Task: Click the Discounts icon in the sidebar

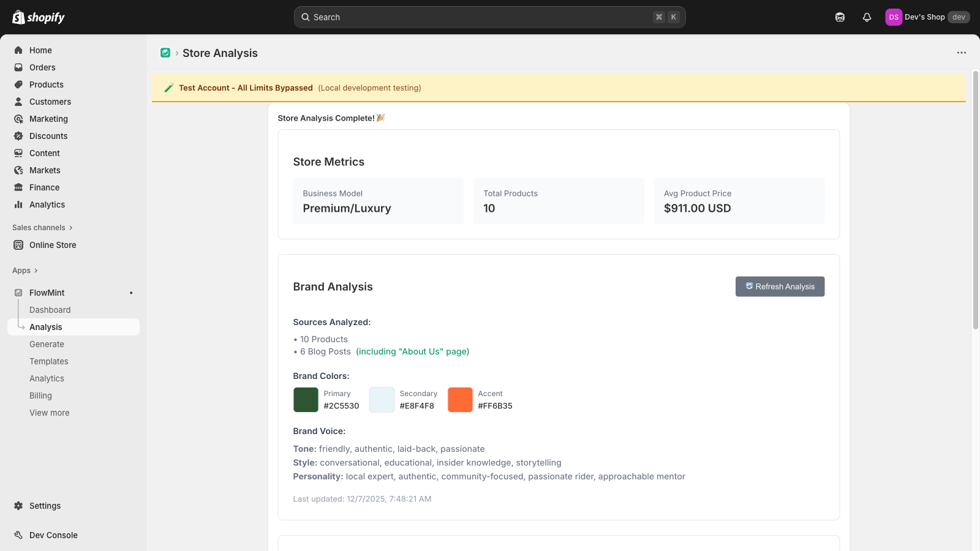Action: coord(18,136)
